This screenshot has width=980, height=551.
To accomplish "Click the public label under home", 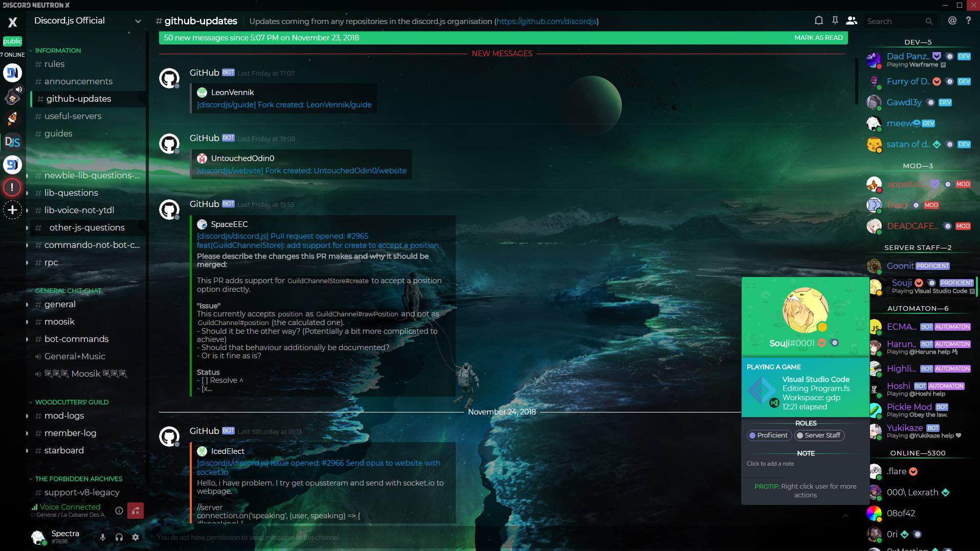I will point(12,41).
